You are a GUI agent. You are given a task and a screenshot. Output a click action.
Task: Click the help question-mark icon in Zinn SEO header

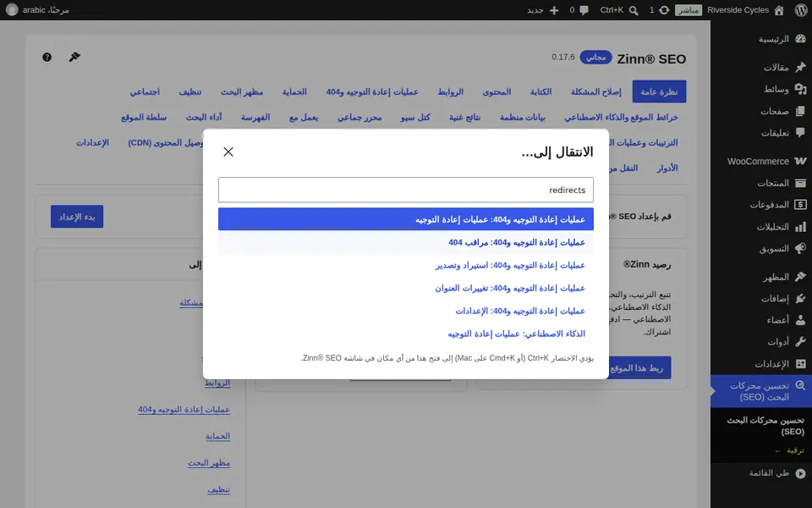coord(47,57)
